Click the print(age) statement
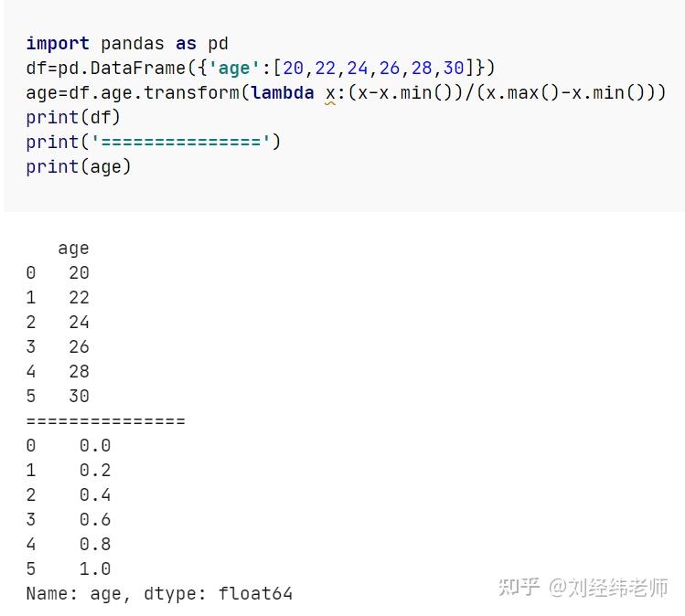Viewport: 685px width, 616px height. pos(79,166)
